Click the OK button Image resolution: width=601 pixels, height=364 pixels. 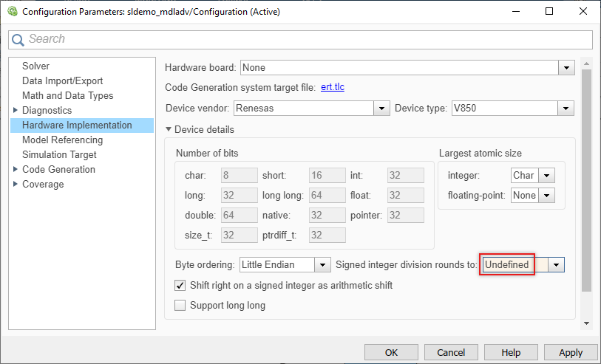[391, 352]
